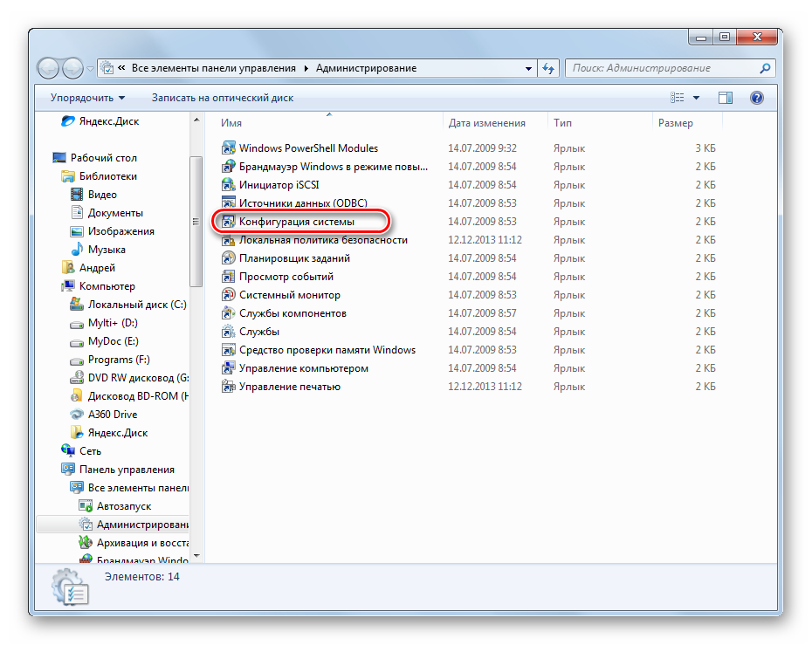This screenshot has height=645, width=812.
Task: Expand the view options dropdown arrow
Action: point(696,98)
